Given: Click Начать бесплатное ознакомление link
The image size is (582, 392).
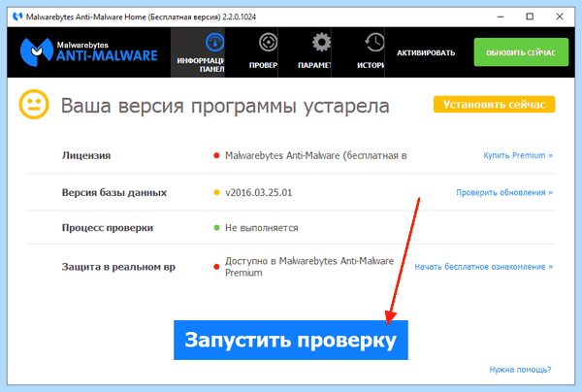Looking at the screenshot, I should tap(484, 267).
